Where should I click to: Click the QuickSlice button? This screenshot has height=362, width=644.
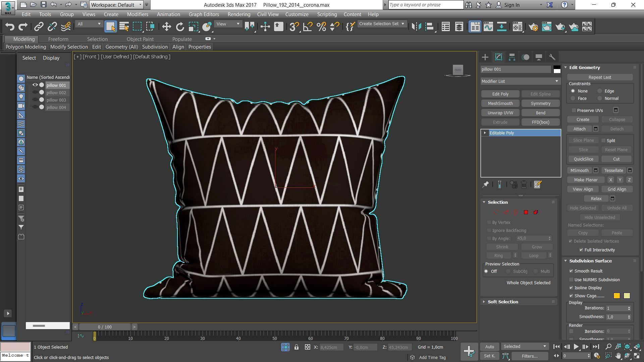coord(583,159)
